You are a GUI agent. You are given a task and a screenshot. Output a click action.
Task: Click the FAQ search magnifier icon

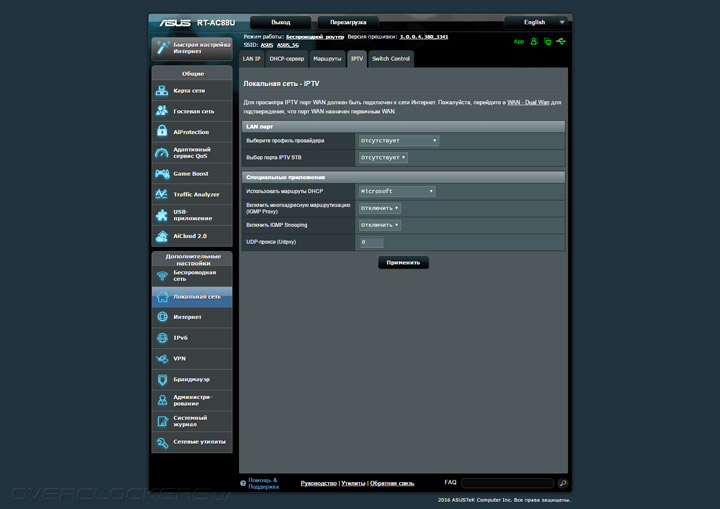pyautogui.click(x=562, y=483)
